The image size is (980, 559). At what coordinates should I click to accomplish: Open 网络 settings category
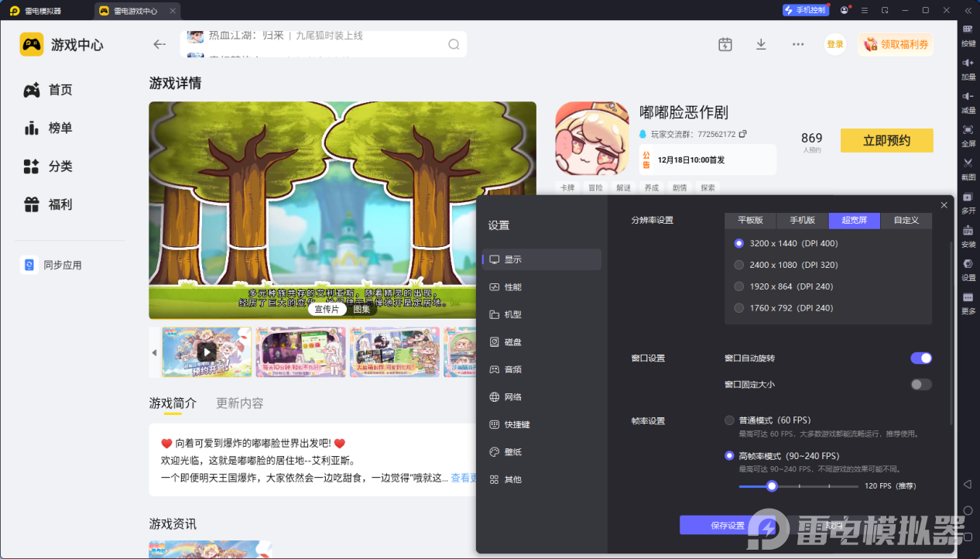542,396
